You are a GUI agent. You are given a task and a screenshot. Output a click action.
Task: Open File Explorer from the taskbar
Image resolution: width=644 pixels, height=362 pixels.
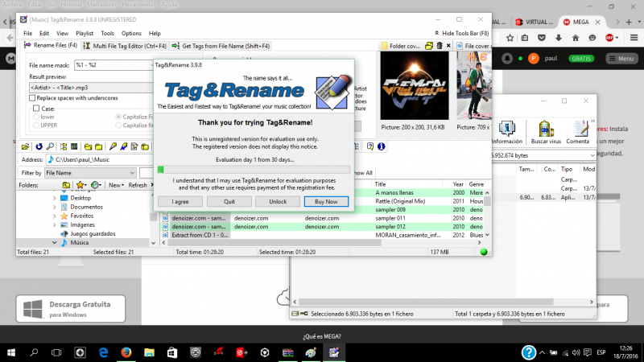pyautogui.click(x=149, y=352)
